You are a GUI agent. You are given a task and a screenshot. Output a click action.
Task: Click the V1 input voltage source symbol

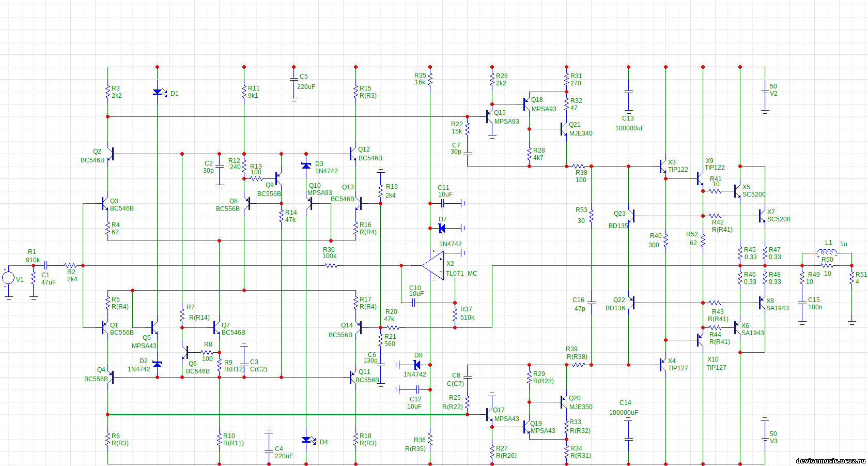pyautogui.click(x=8, y=278)
